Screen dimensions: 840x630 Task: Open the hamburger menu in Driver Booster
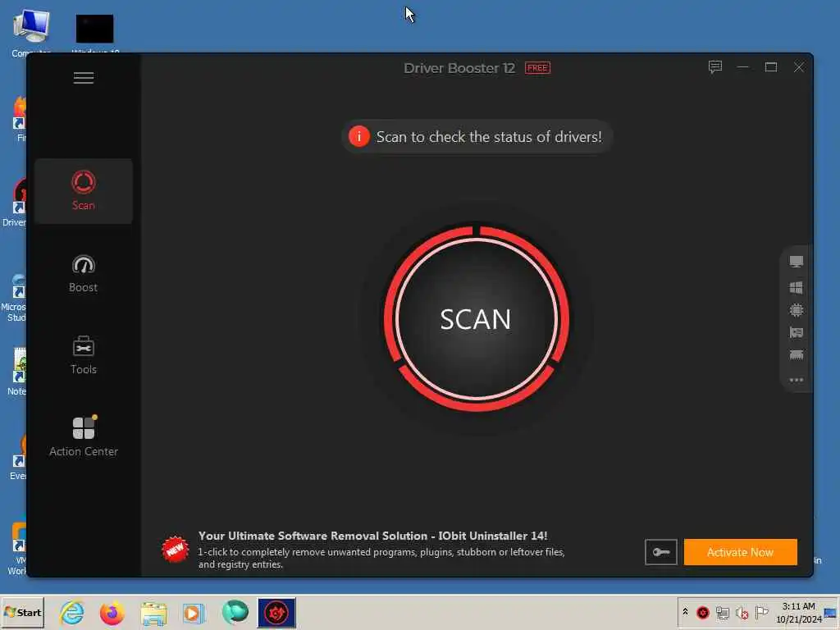point(84,78)
